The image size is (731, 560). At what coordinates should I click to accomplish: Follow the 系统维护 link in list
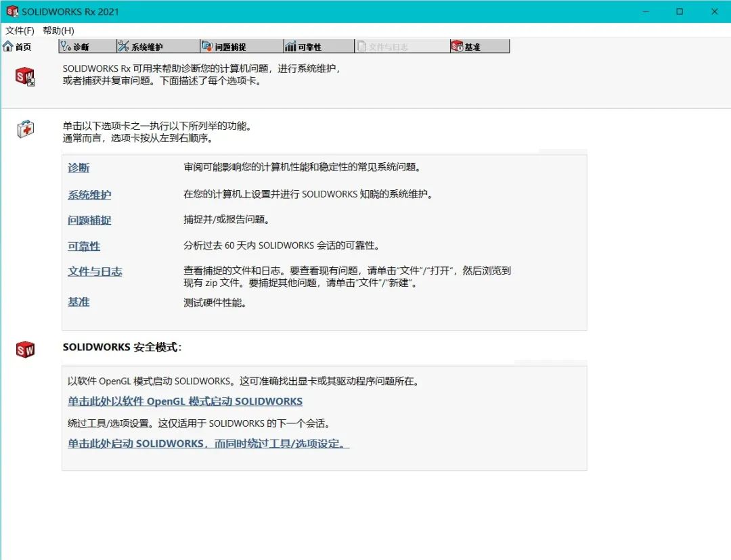[89, 195]
